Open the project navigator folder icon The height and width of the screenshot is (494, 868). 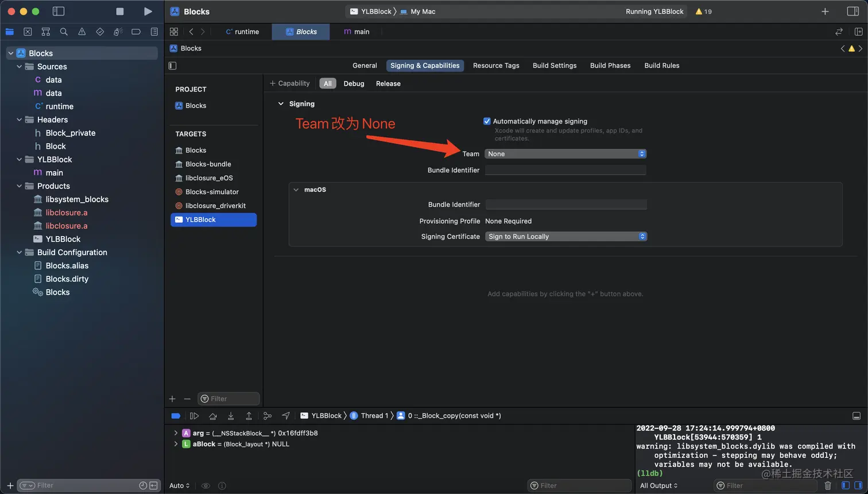10,32
